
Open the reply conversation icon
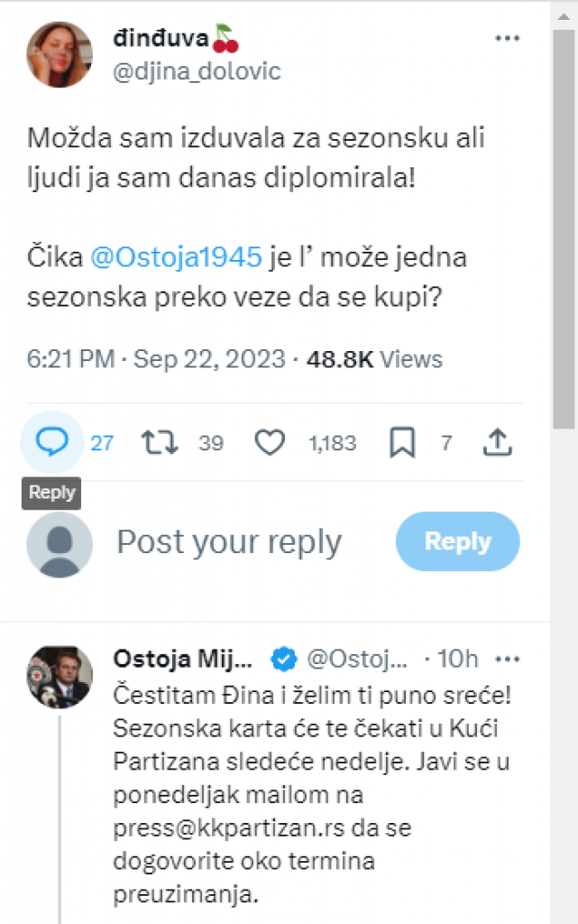click(x=51, y=442)
